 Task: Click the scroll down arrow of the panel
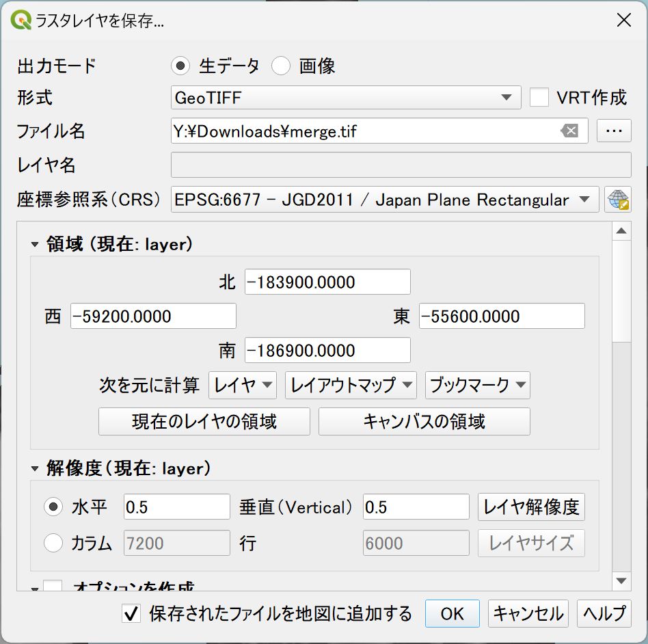tap(621, 580)
